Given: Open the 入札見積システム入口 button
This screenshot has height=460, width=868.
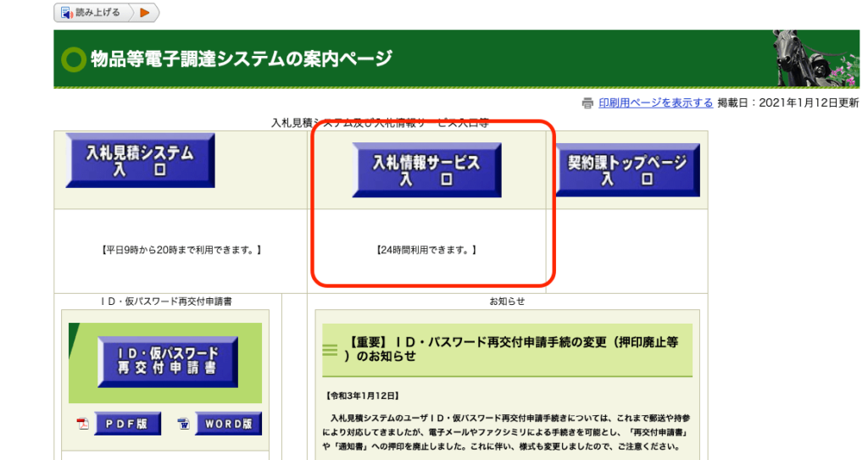Looking at the screenshot, I should [x=140, y=161].
